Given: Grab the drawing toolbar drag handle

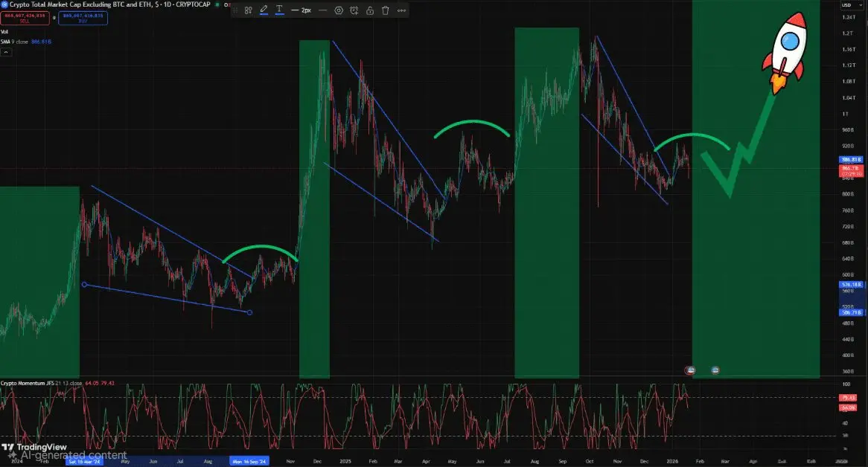Looking at the screenshot, I should (x=235, y=10).
